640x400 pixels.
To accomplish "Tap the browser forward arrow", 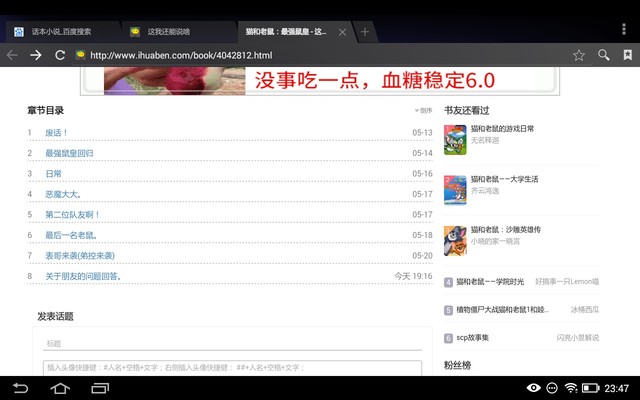I will 36,55.
